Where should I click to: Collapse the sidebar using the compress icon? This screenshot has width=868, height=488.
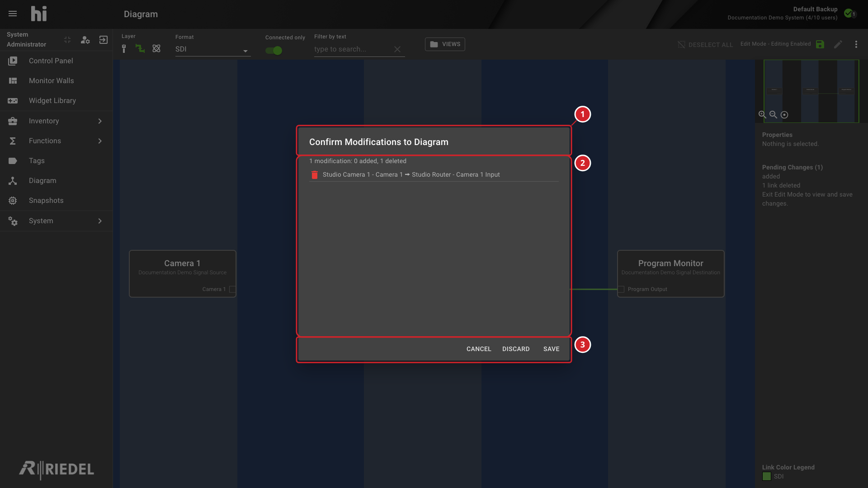tap(67, 40)
